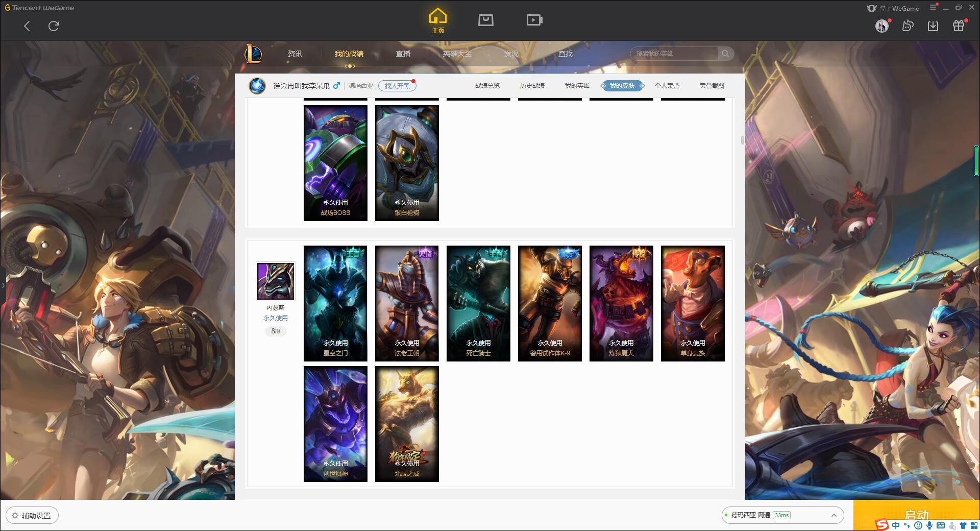This screenshot has width=980, height=531.
Task: Refresh the page with reload icon
Action: pos(54,26)
